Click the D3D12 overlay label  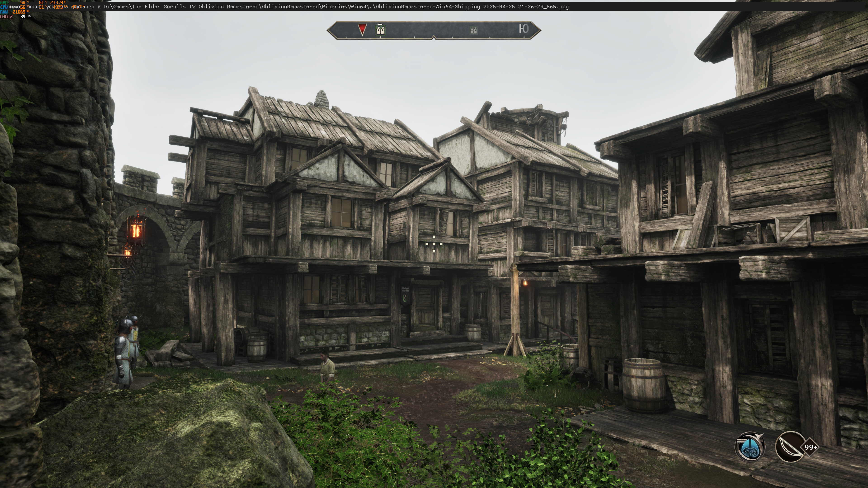tap(6, 16)
